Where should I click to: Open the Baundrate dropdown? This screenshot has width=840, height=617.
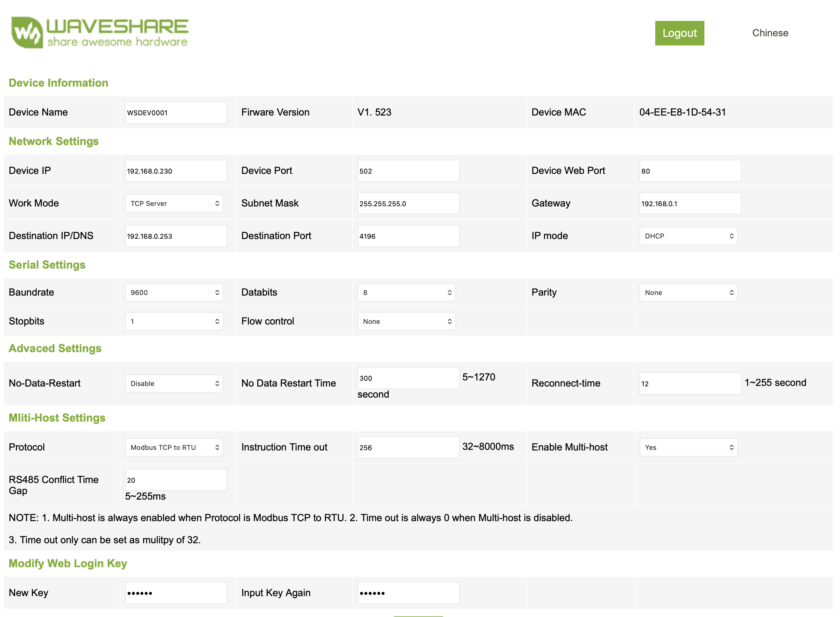pyautogui.click(x=174, y=293)
